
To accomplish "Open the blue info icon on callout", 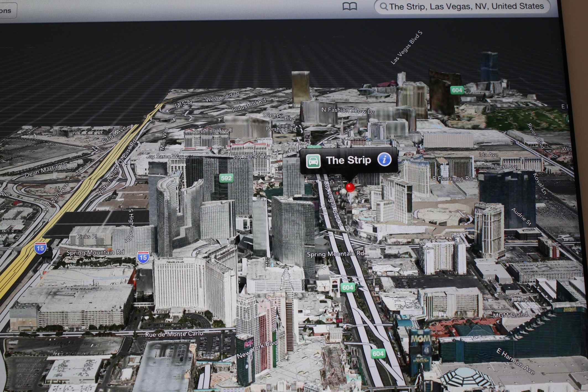I will pyautogui.click(x=384, y=160).
